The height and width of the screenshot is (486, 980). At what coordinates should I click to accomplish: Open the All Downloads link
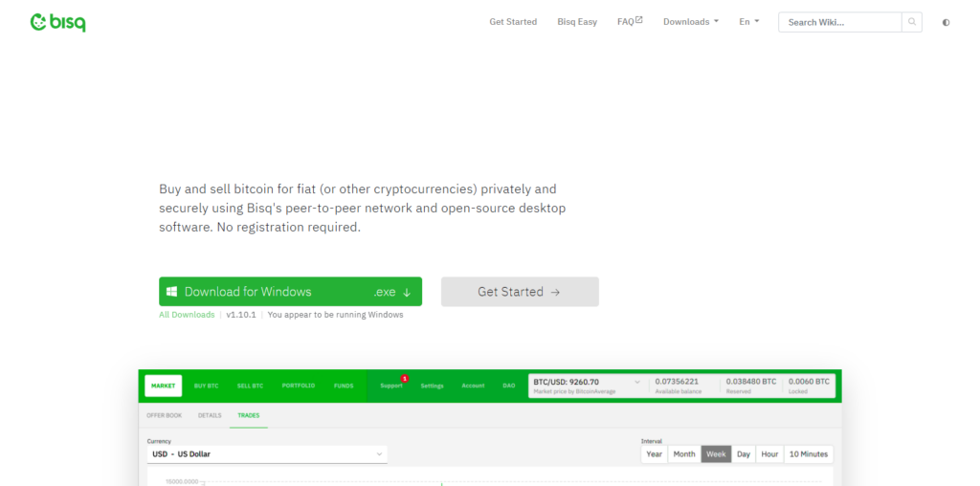(x=187, y=315)
